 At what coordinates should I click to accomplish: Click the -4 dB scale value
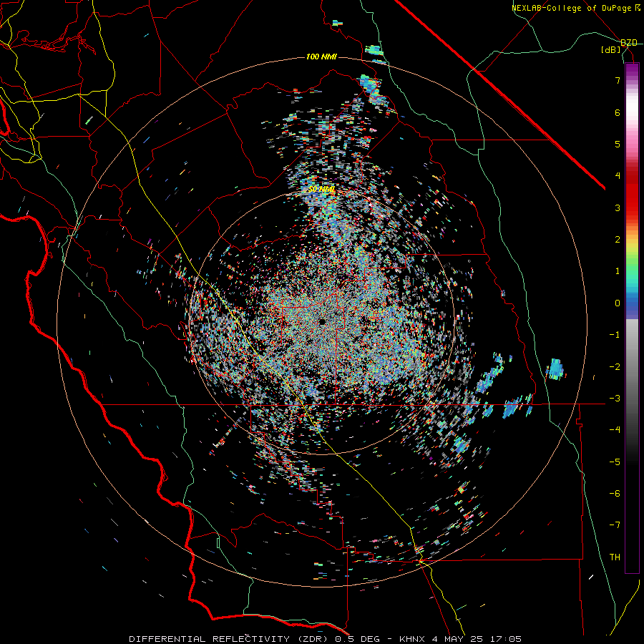pos(615,430)
